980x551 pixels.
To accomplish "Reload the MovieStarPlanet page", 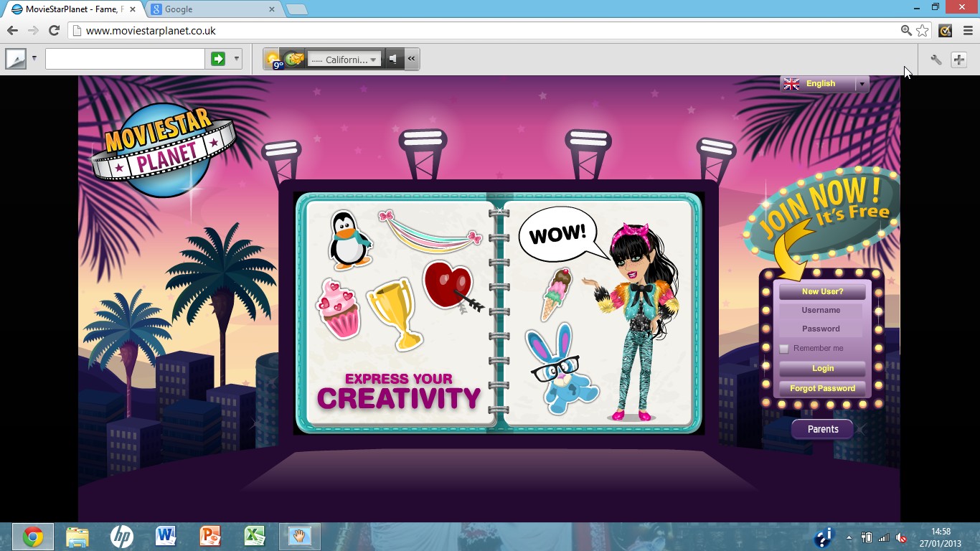I will 54,31.
